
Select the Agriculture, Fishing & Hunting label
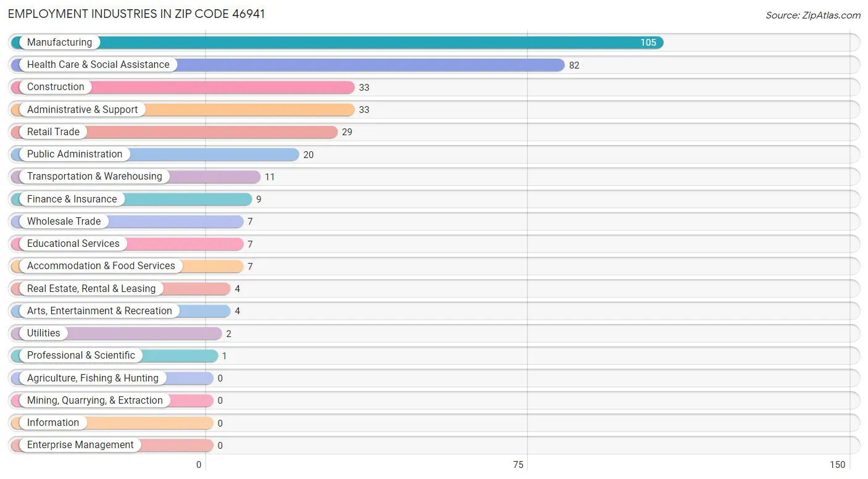93,378
